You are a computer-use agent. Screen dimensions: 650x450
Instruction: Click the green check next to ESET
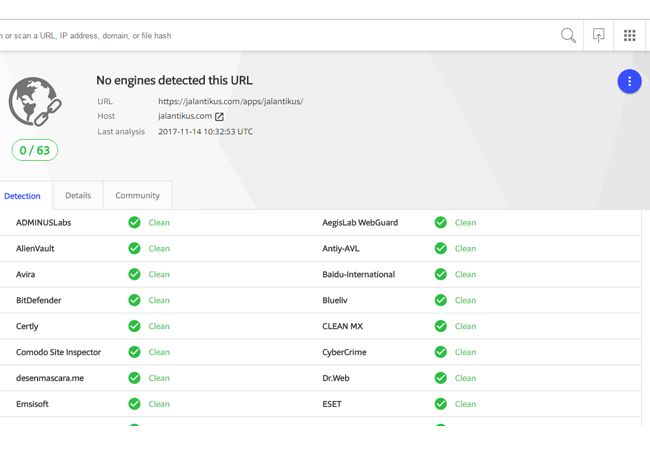pyautogui.click(x=441, y=404)
